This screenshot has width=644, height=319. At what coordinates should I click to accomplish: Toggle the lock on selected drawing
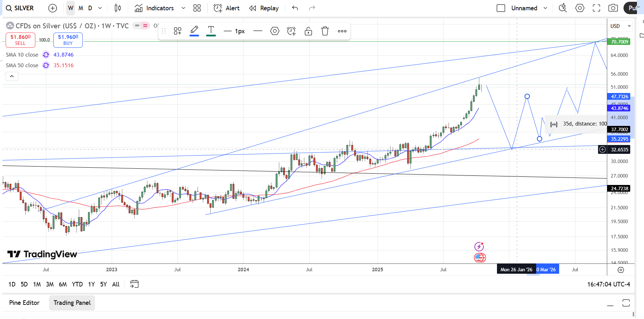[x=308, y=31]
